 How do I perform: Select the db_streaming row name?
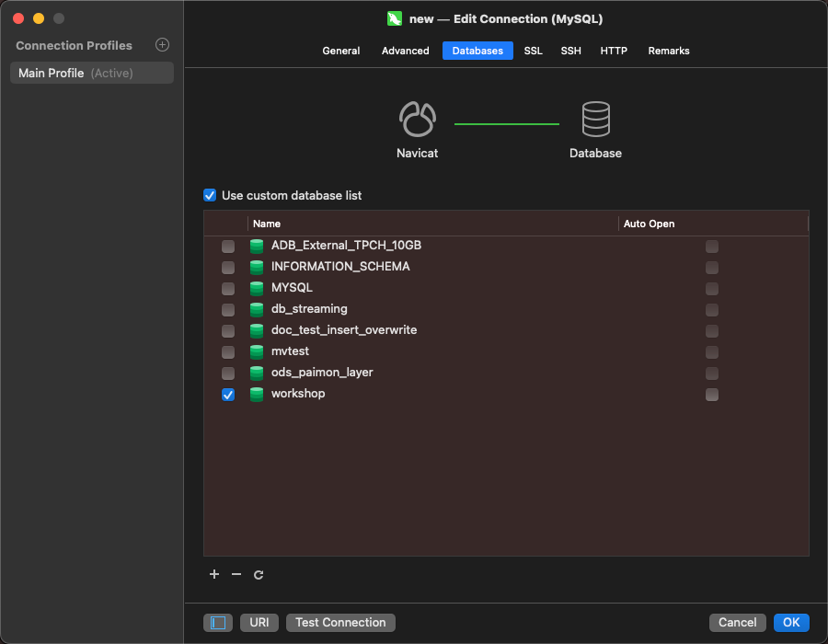(309, 309)
